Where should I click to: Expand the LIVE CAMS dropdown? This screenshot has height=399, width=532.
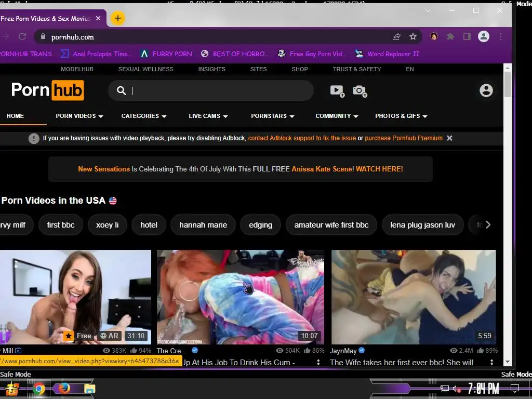point(208,116)
